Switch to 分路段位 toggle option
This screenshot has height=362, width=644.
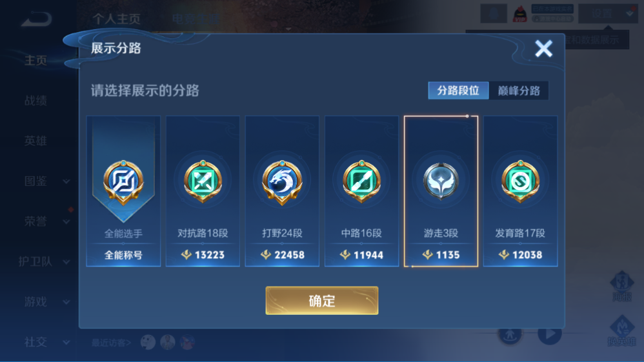point(458,90)
